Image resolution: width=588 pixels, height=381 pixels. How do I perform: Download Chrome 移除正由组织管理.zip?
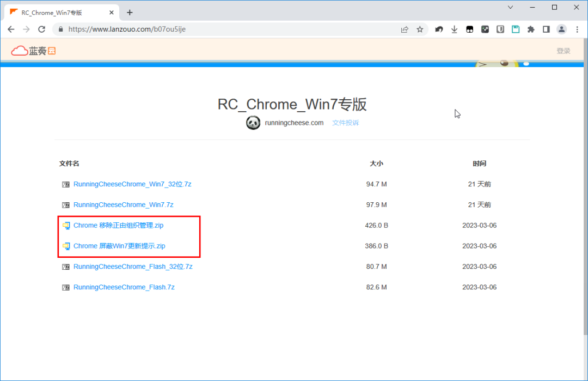point(119,225)
